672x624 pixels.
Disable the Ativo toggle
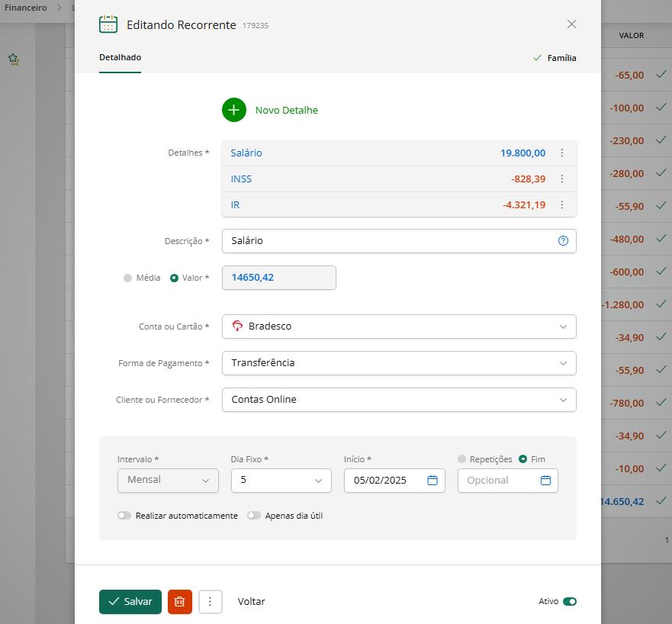pyautogui.click(x=569, y=601)
